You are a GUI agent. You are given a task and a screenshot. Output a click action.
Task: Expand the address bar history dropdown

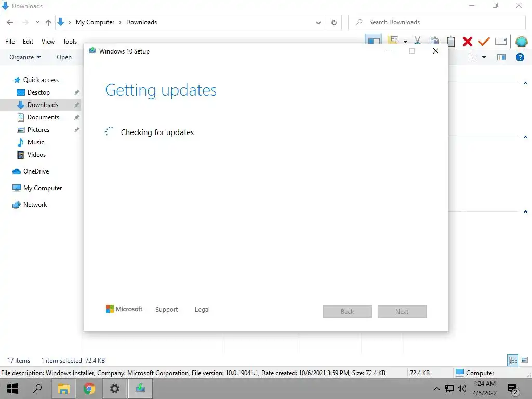[x=318, y=23]
